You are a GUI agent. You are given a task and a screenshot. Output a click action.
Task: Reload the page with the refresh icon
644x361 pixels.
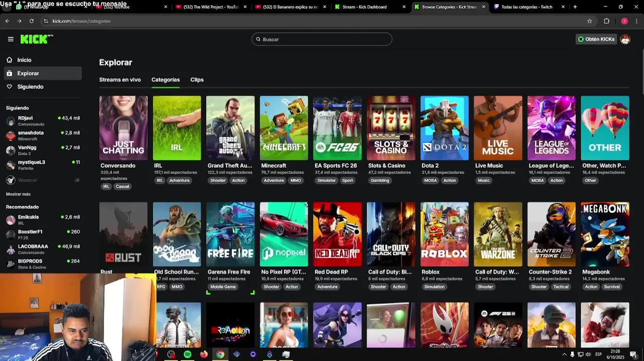[x=31, y=21]
